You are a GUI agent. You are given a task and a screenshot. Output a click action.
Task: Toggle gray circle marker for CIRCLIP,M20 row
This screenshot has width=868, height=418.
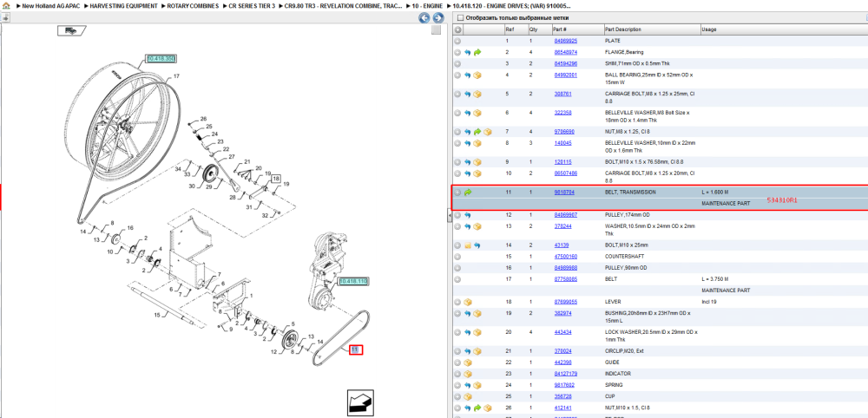457,351
